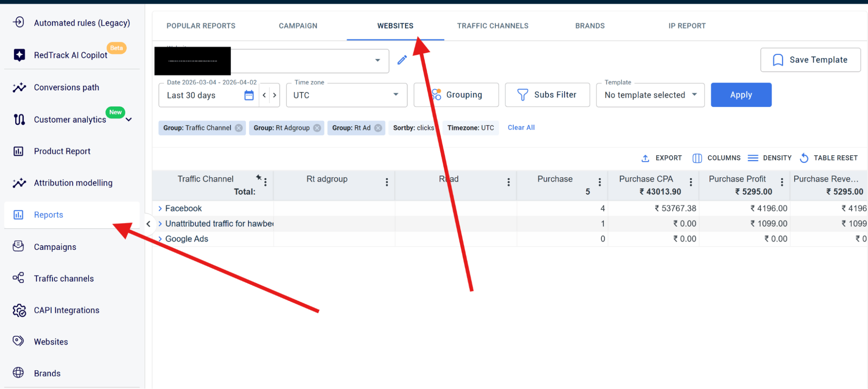Remove the Group: Traffic Channel chip
This screenshot has width=868, height=389.
pos(239,128)
